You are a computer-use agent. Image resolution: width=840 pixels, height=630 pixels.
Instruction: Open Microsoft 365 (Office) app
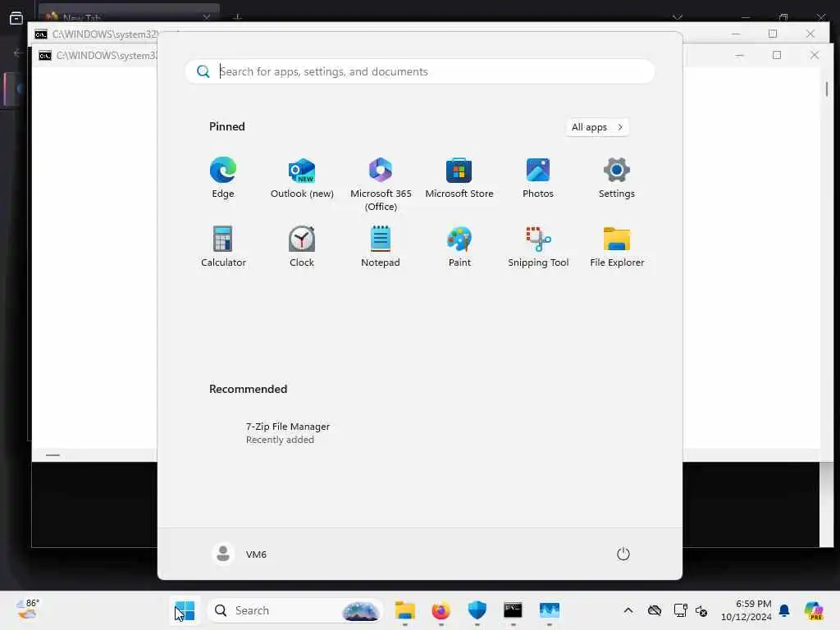[381, 185]
